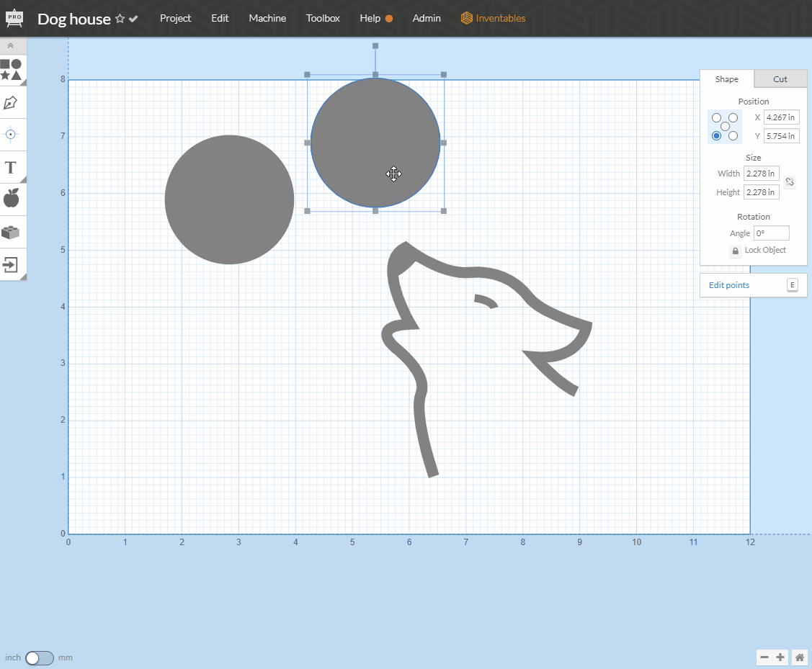This screenshot has width=812, height=669.
Task: Select the drill point circle tool
Action: tap(11, 135)
